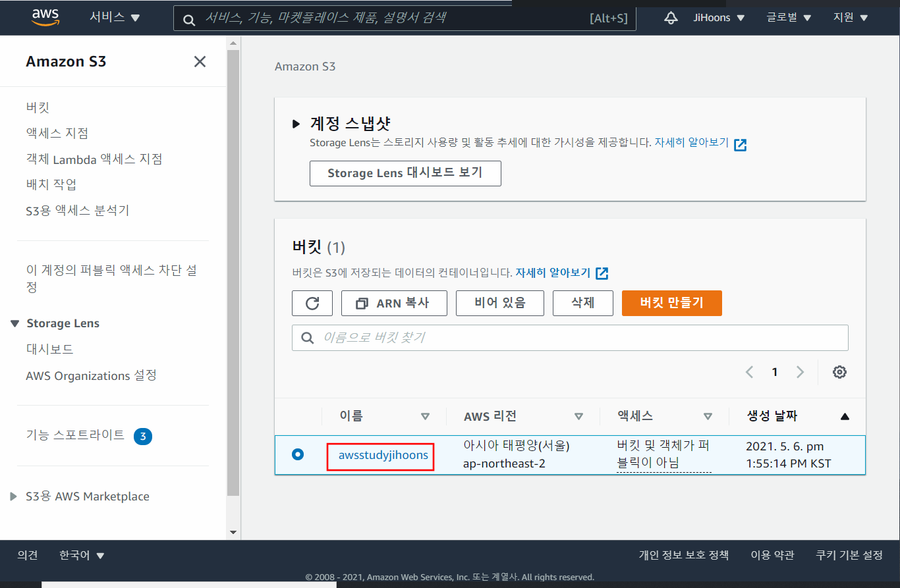The image size is (900, 588).
Task: Open 이 계정의 퍼블릭 액세스 차단 설정
Action: 111,279
